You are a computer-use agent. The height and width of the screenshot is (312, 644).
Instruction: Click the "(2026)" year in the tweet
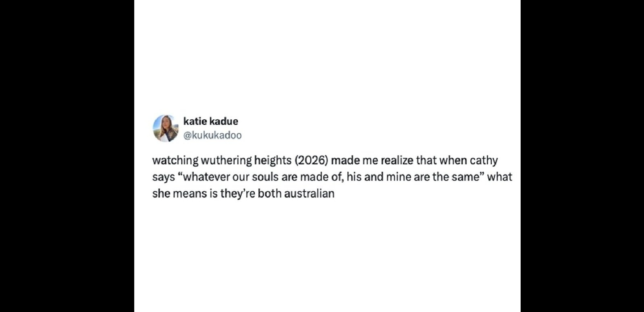click(x=311, y=160)
